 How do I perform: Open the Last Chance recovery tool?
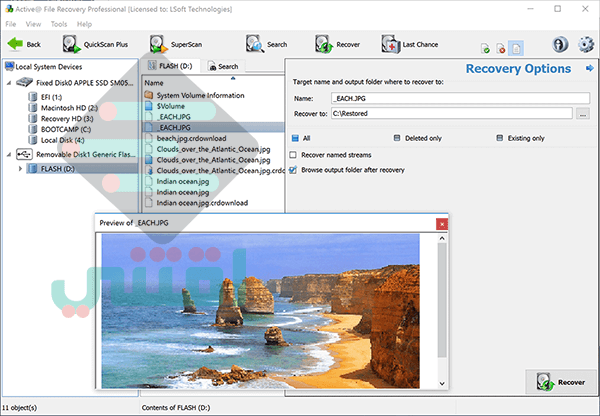(410, 44)
